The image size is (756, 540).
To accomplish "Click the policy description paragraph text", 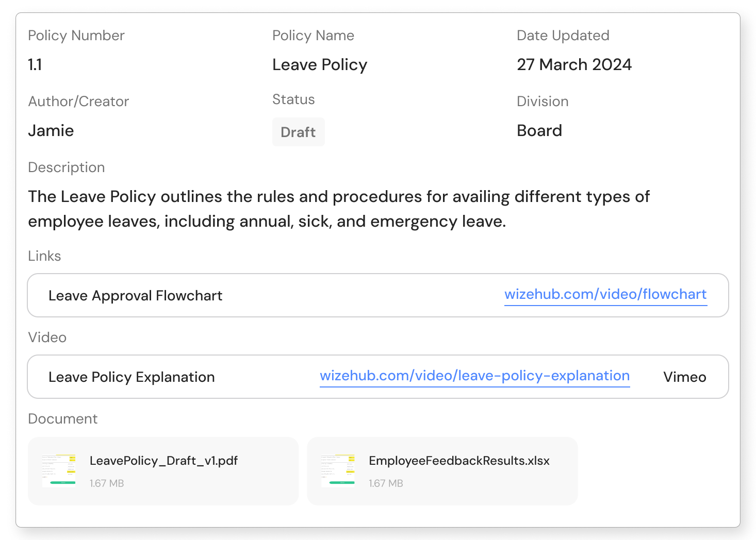I will 338,209.
